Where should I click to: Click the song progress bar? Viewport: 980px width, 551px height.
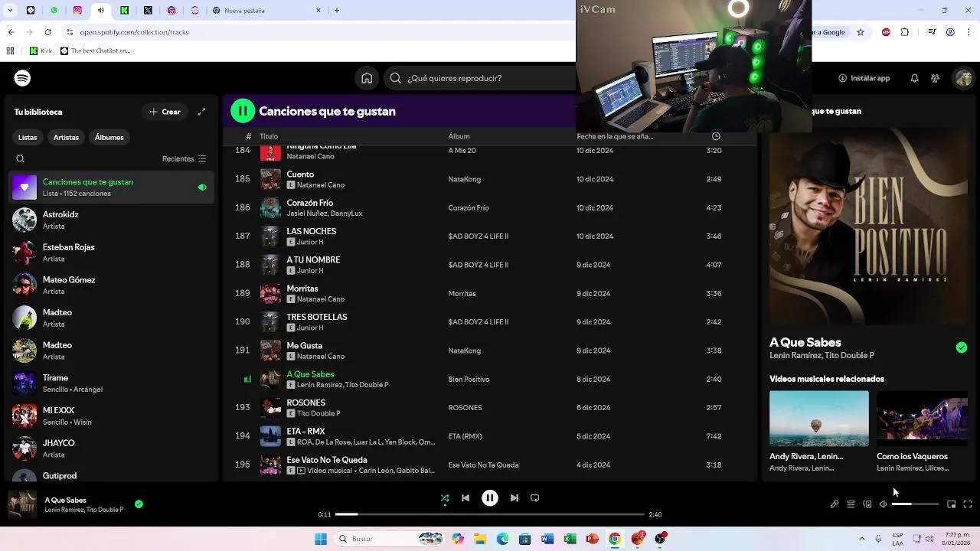(x=490, y=514)
